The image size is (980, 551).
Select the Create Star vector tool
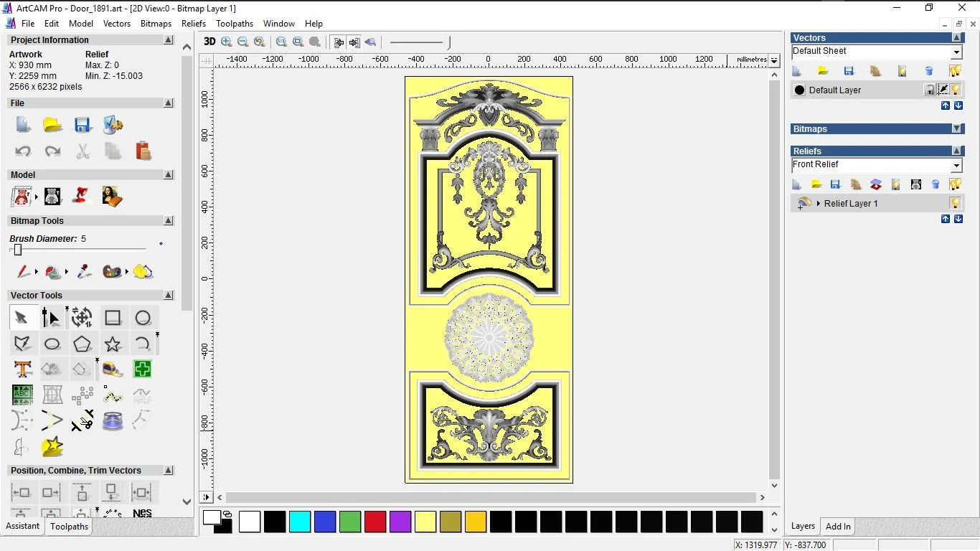(112, 344)
